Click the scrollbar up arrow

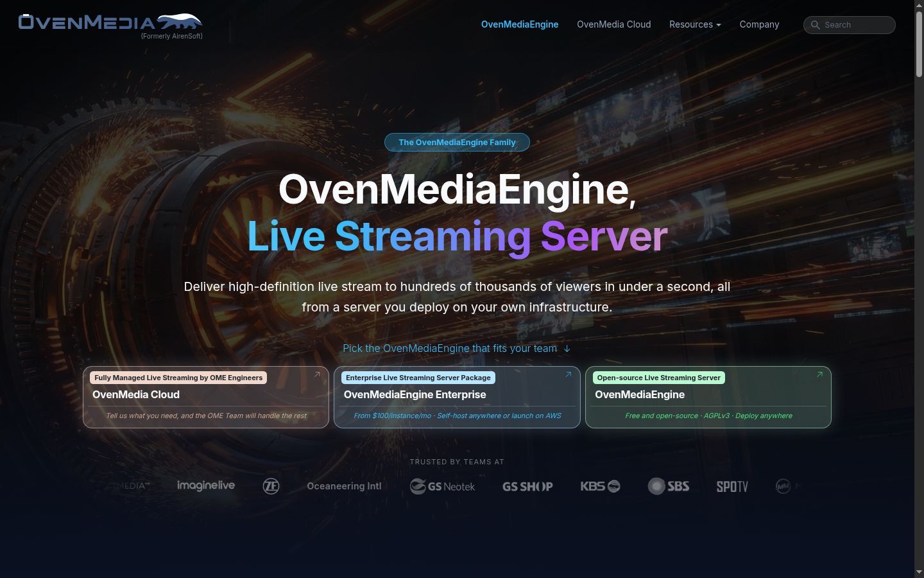click(x=919, y=4)
